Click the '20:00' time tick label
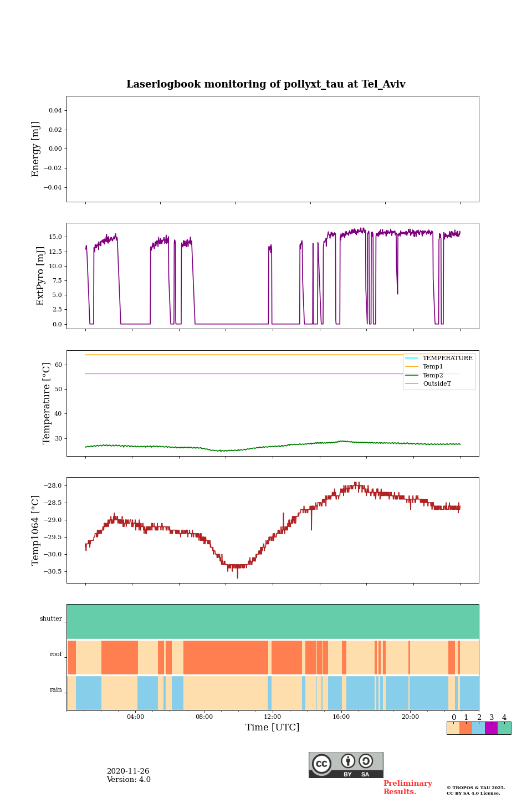Viewport: 532px width, 798px height. [x=410, y=717]
